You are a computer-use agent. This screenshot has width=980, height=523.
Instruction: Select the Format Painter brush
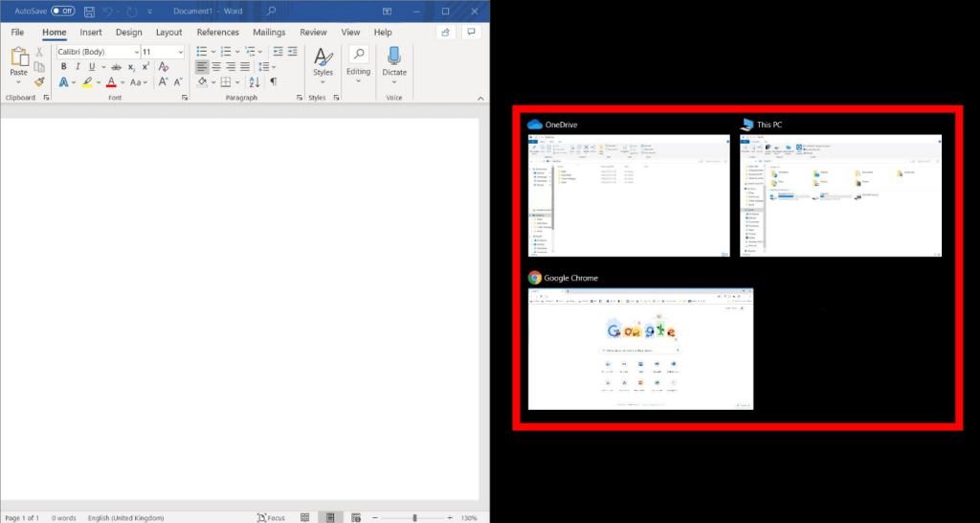39,82
